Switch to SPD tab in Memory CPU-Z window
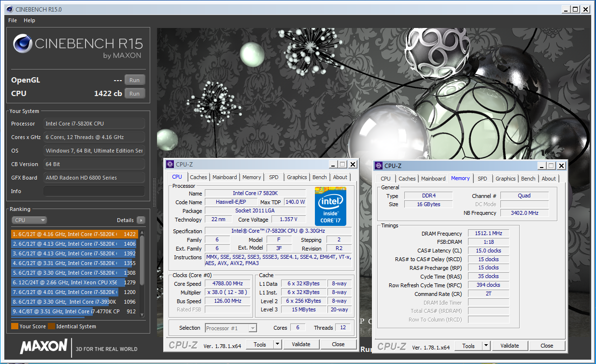The height and width of the screenshot is (364, 596). [x=482, y=179]
